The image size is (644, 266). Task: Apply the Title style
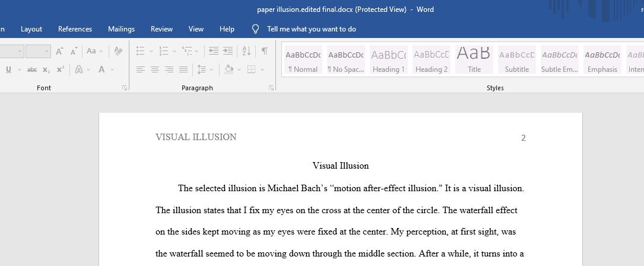474,59
